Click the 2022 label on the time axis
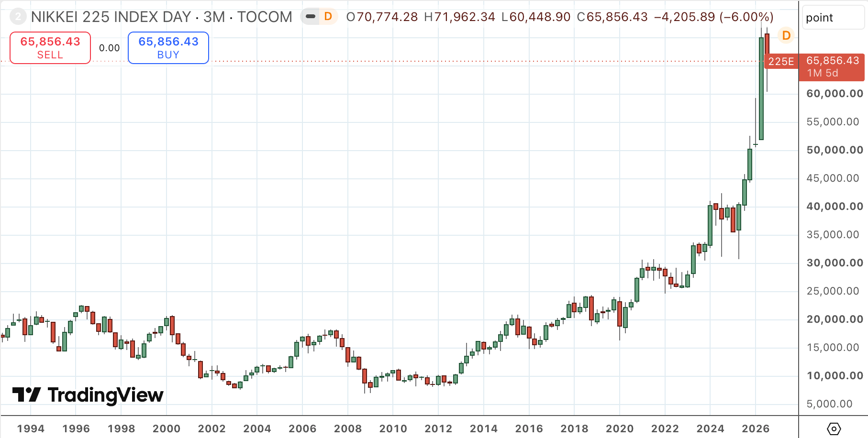868x438 pixels. (x=665, y=429)
